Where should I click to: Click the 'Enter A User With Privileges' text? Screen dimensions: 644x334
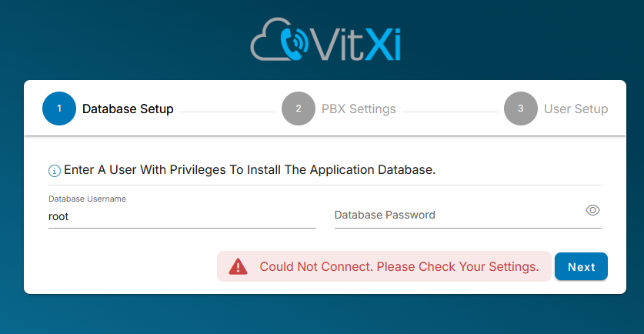(250, 169)
